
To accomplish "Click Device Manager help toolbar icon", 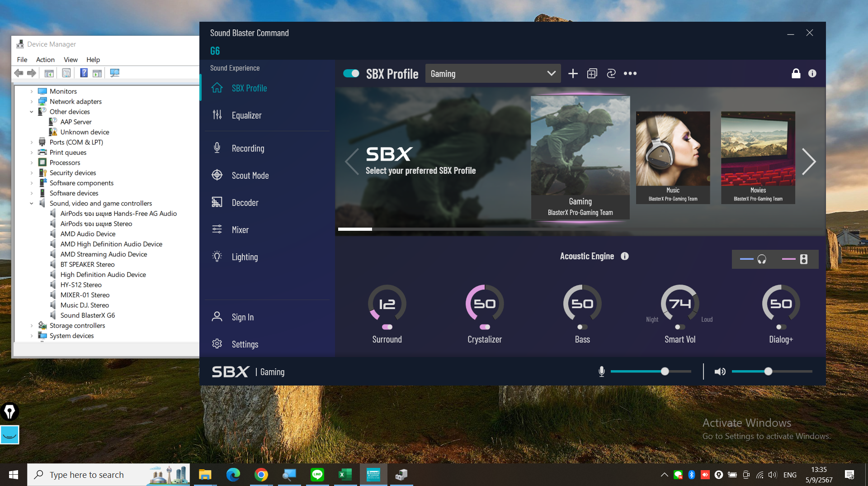I will pyautogui.click(x=84, y=73).
